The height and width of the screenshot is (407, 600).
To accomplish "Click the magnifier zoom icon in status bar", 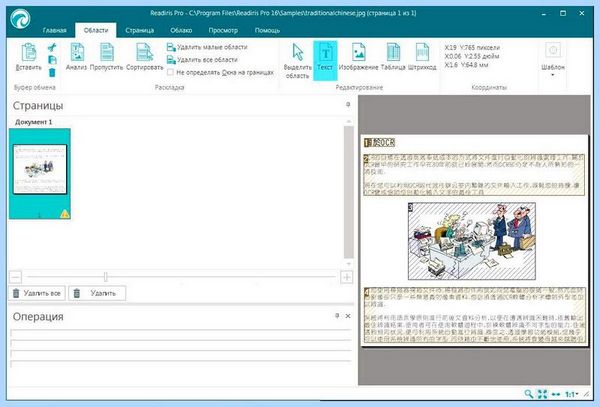I will click(x=528, y=394).
